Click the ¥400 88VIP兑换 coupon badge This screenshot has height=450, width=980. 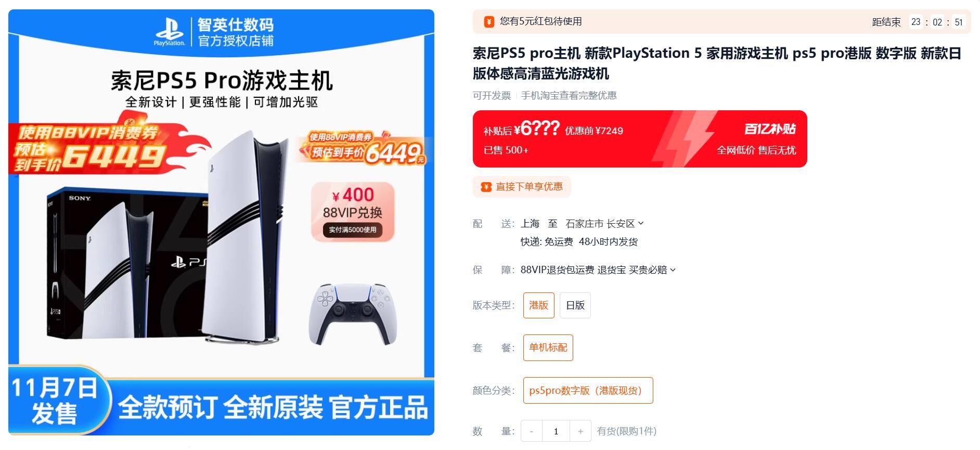point(353,212)
